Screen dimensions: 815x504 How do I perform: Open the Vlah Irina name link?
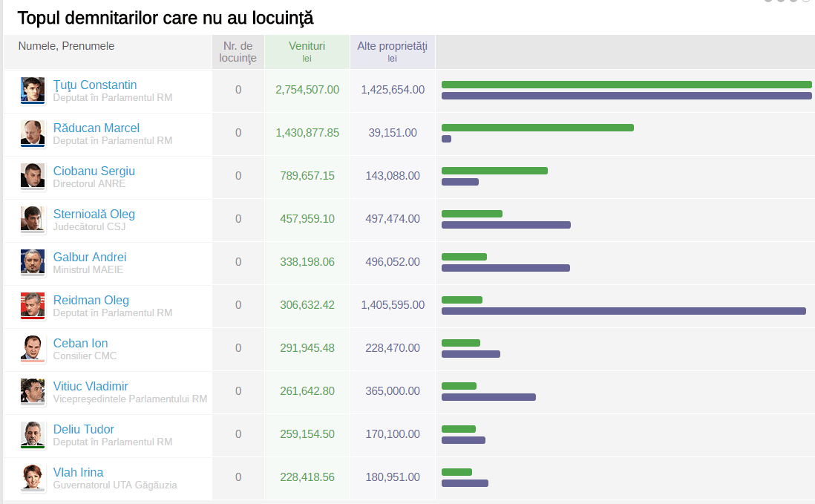pyautogui.click(x=78, y=472)
